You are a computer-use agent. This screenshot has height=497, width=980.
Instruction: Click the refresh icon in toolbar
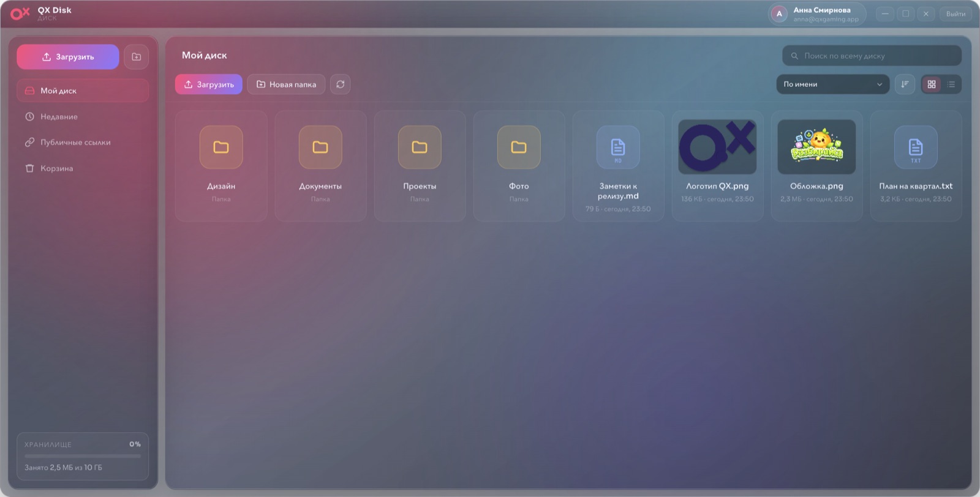tap(341, 84)
